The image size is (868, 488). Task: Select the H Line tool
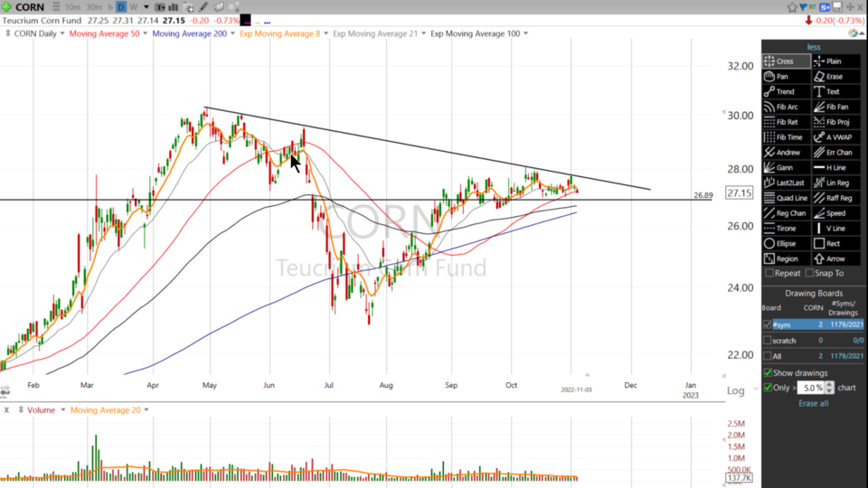pos(834,168)
